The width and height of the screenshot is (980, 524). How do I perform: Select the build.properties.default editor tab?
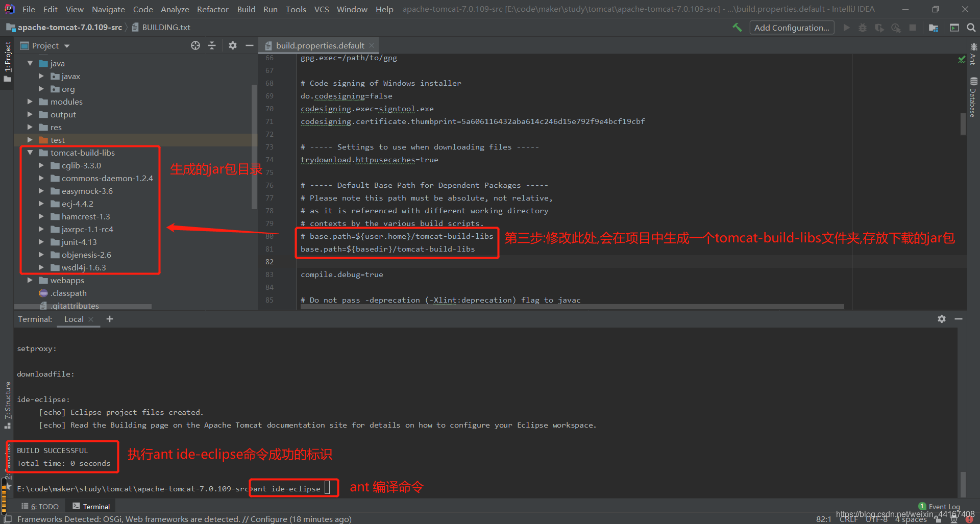(x=320, y=45)
